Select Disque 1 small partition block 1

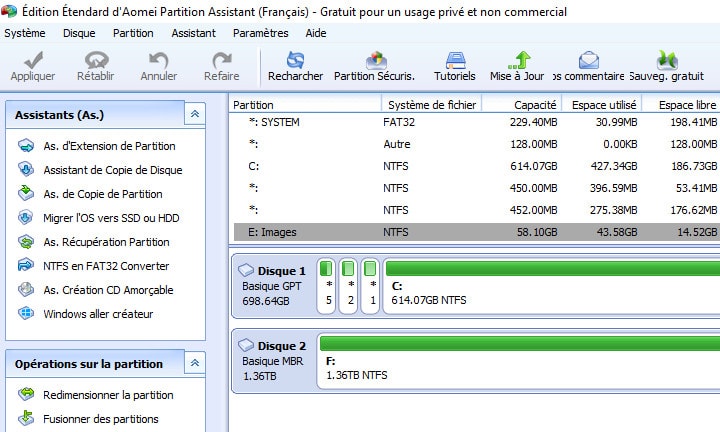click(x=371, y=285)
